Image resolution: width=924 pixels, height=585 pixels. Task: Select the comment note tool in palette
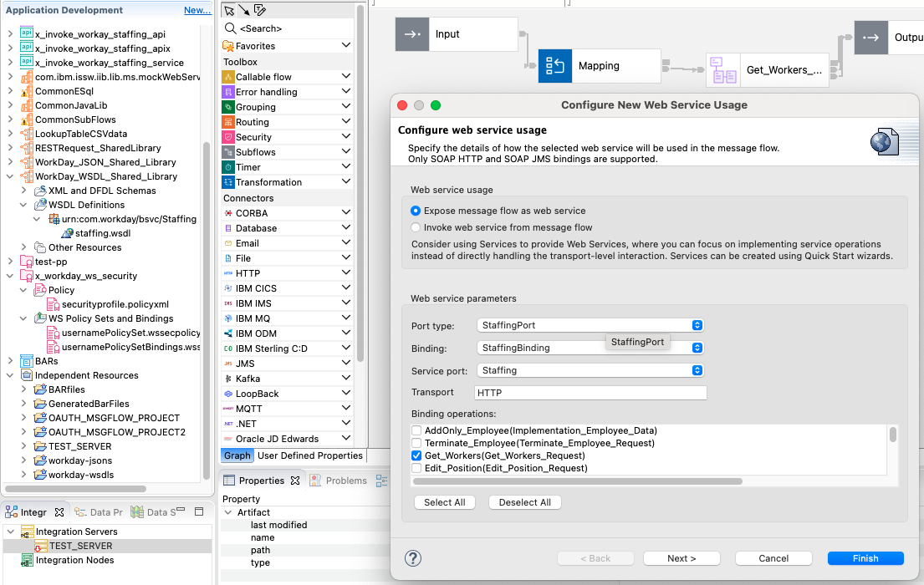(x=259, y=11)
